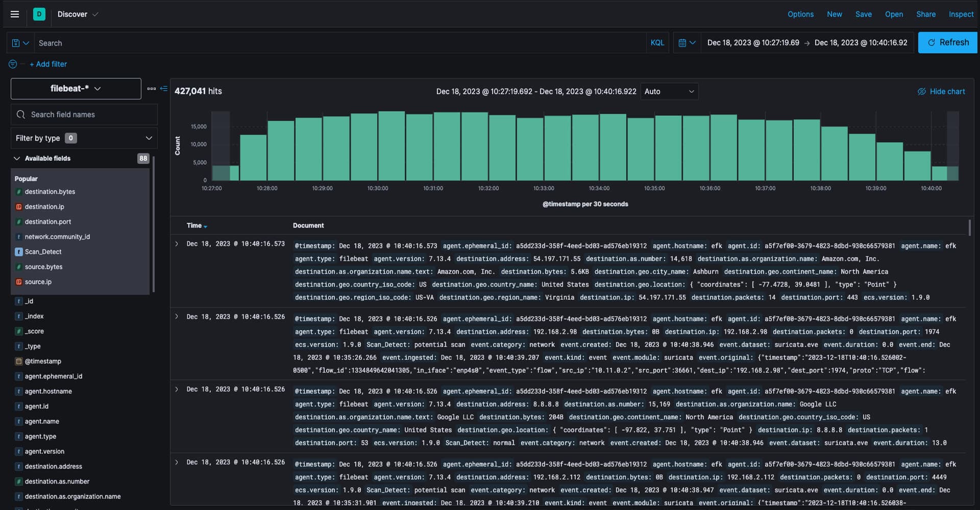Open the hamburger navigation menu
This screenshot has height=510, width=980.
tap(15, 14)
